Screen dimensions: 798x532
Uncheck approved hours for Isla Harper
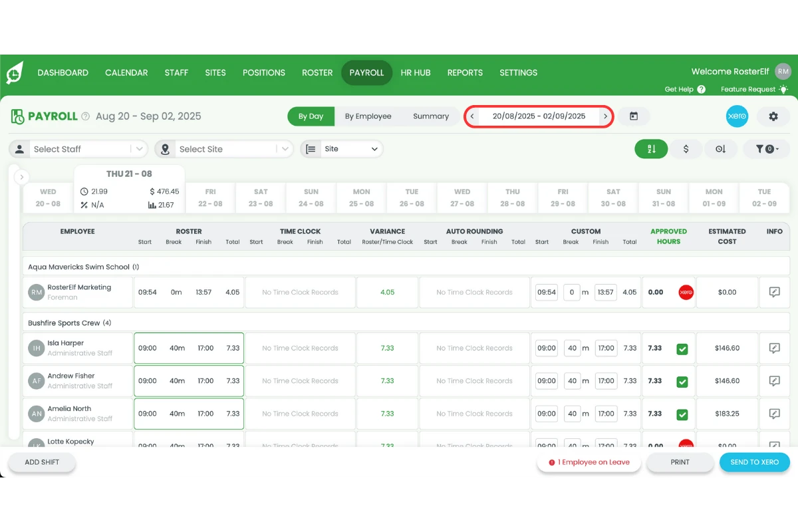pos(682,349)
